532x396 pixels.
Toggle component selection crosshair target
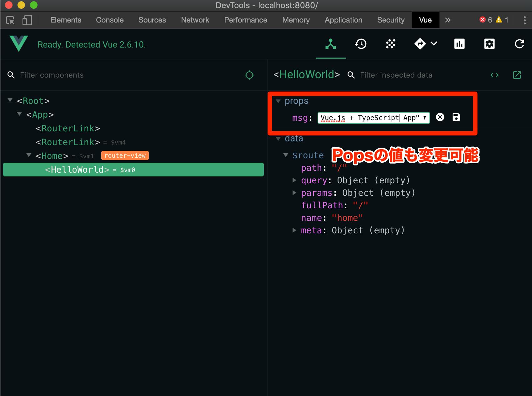[249, 75]
